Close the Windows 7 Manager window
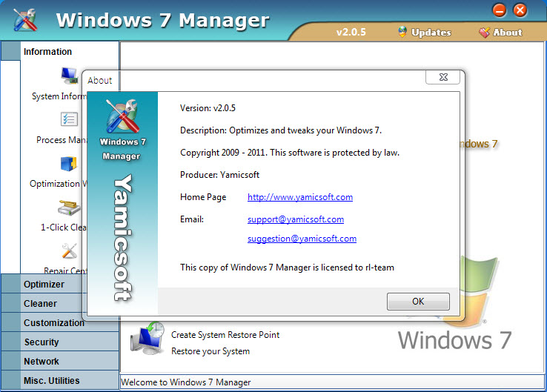Screen dimensions: 547x392 click(520, 10)
